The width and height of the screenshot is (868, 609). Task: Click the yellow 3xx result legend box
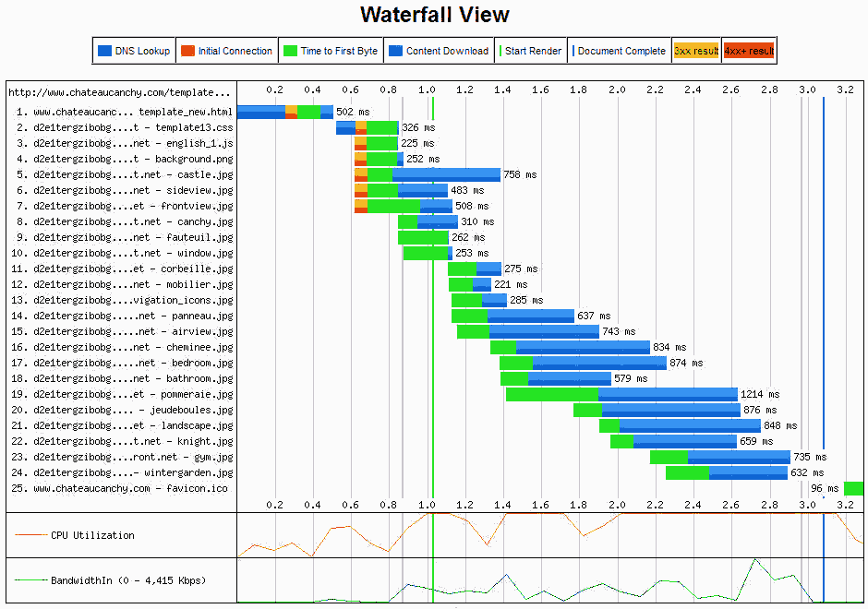tap(696, 51)
